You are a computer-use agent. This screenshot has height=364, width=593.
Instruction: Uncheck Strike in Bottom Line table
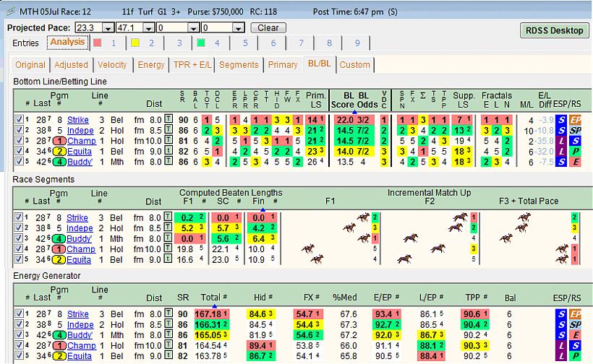18,119
